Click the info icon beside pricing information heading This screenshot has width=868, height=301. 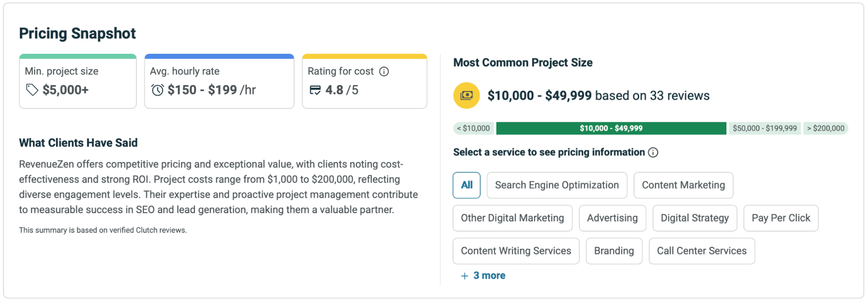point(653,152)
